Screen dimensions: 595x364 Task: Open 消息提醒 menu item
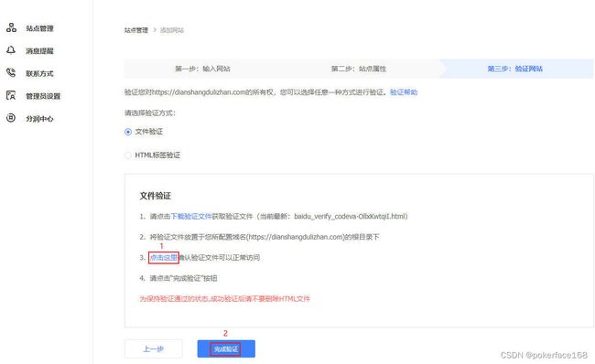[39, 51]
